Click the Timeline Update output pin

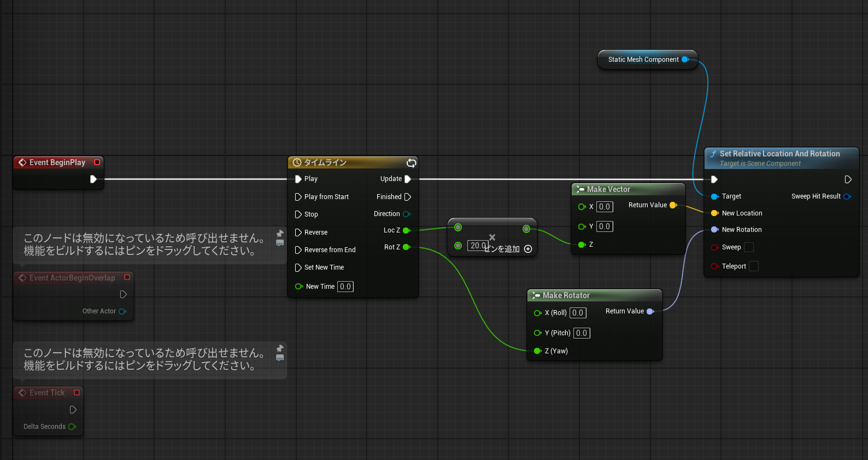[x=408, y=179]
